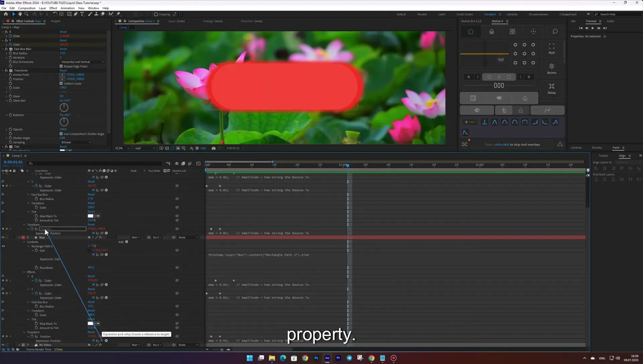Open the Blur Dimensions dropdown
The height and width of the screenshot is (364, 643).
pos(82,62)
